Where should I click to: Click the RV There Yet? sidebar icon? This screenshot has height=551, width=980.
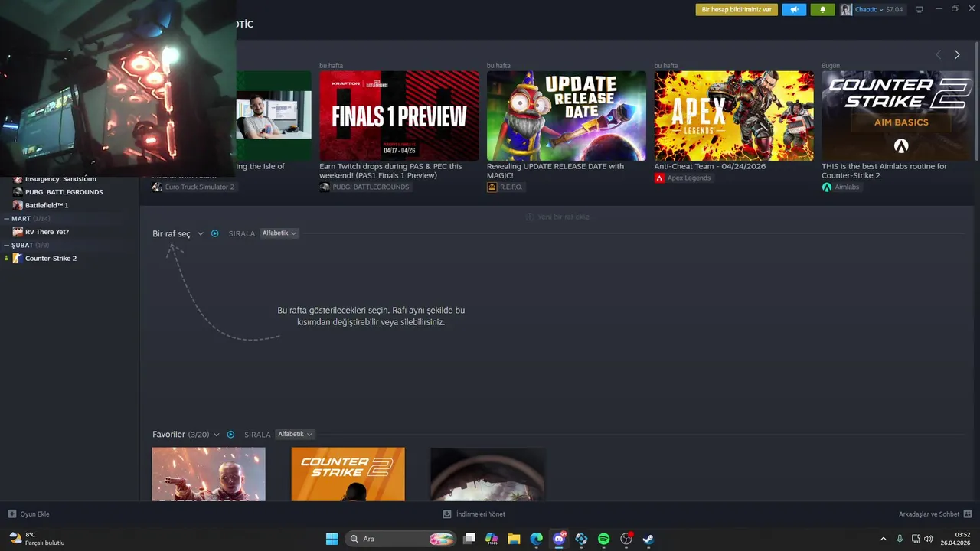18,232
